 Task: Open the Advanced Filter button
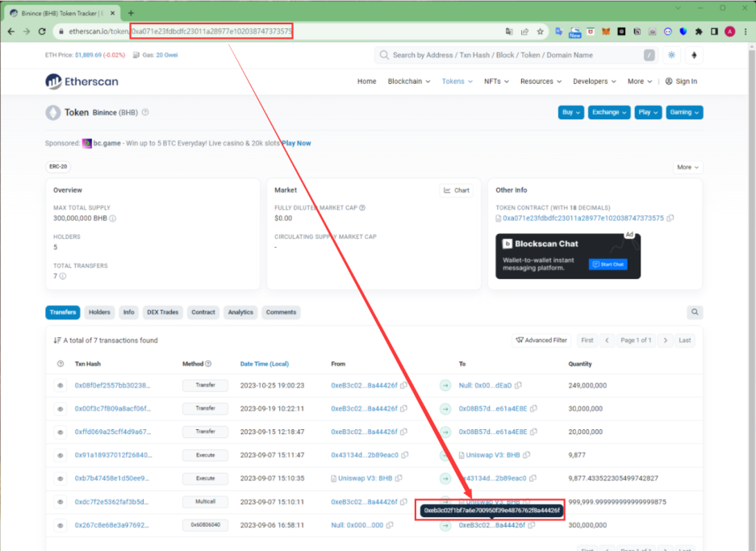pos(541,340)
